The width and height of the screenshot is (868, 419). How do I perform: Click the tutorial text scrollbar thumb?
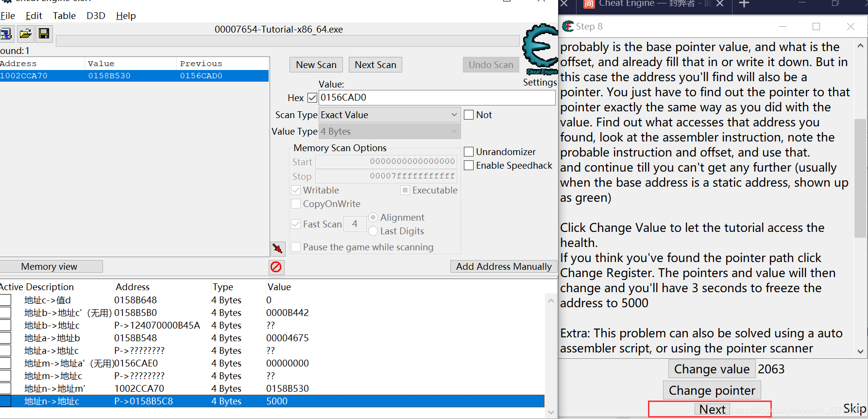click(860, 178)
